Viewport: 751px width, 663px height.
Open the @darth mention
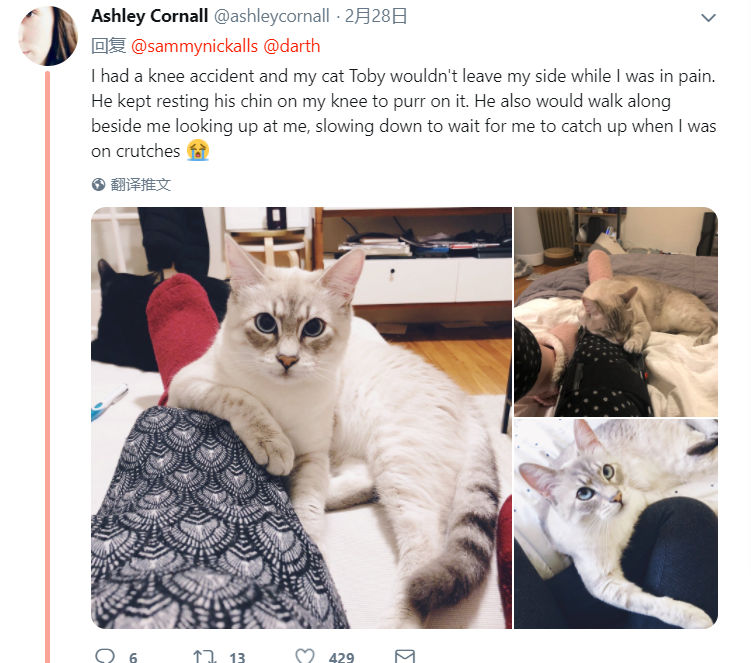pyautogui.click(x=292, y=46)
